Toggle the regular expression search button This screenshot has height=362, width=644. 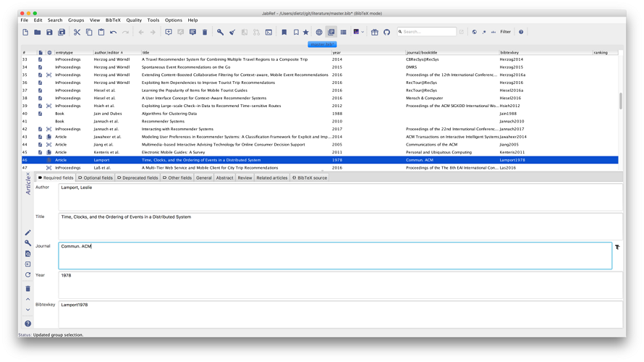click(x=484, y=32)
